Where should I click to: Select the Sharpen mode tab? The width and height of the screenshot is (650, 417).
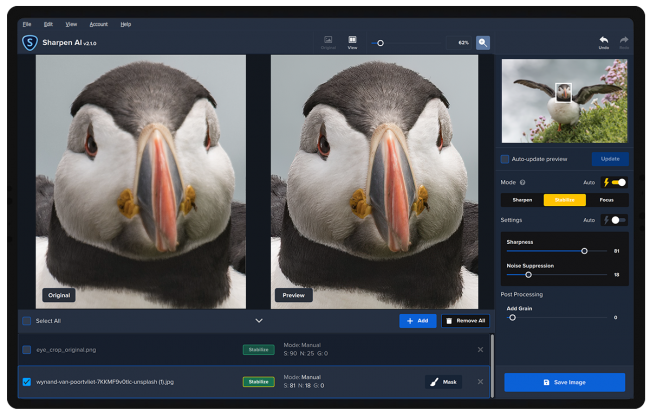522,200
